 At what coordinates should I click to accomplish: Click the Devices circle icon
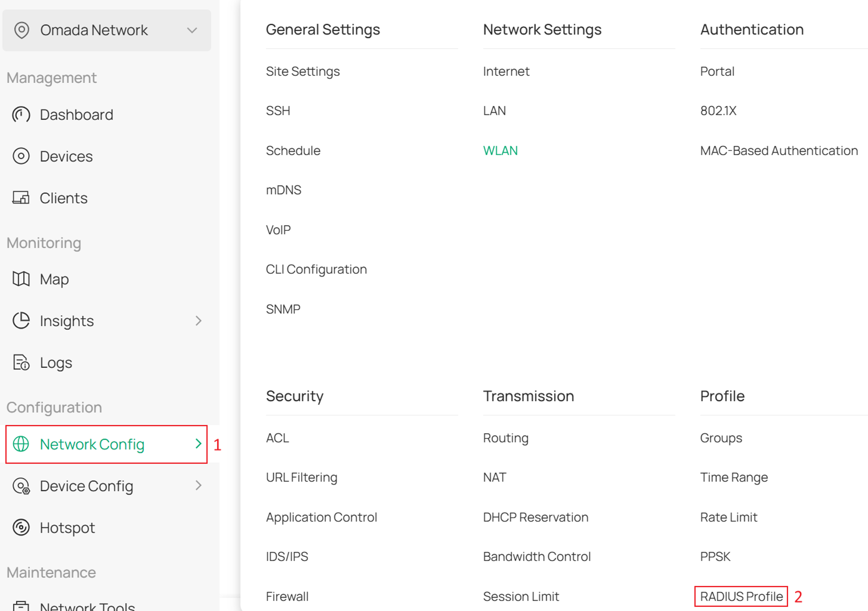tap(21, 156)
